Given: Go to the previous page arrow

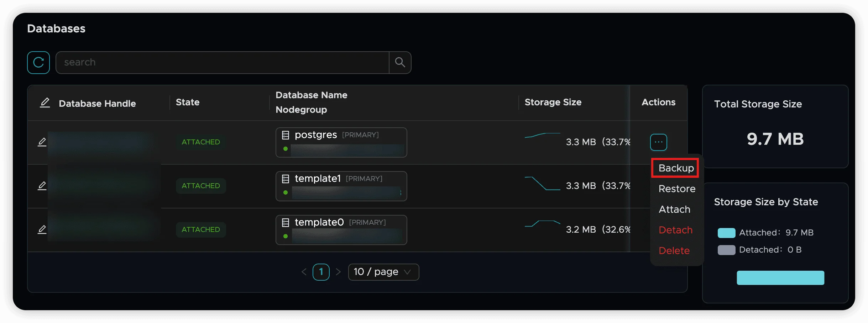Looking at the screenshot, I should coord(304,272).
